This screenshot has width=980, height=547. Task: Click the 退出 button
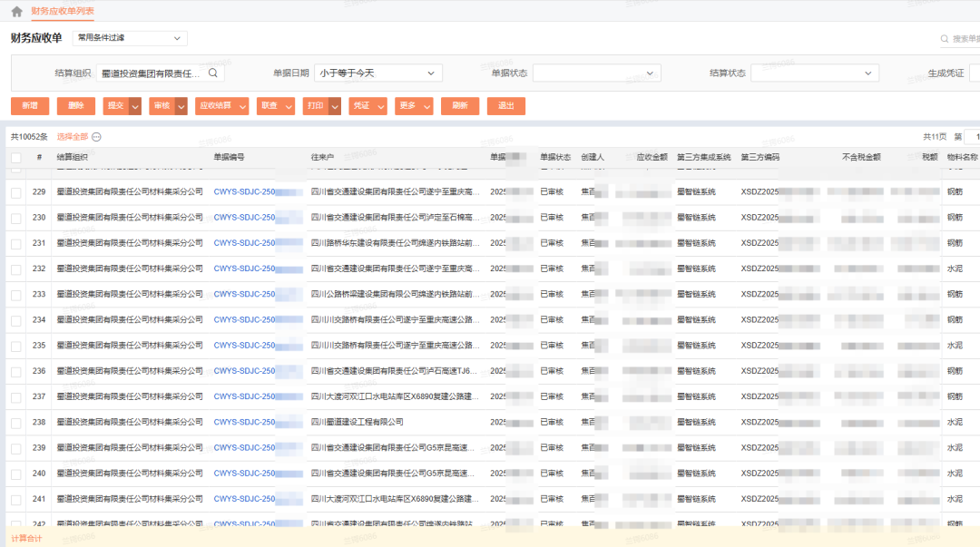pos(506,106)
